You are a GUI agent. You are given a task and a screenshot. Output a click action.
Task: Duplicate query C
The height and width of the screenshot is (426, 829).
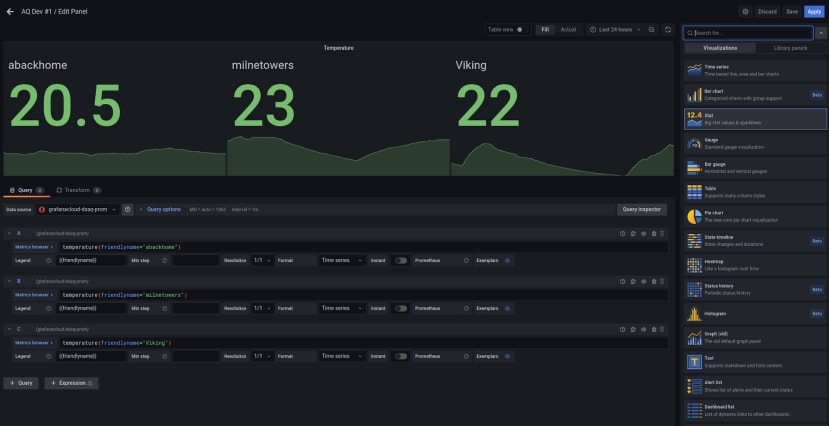click(633, 329)
